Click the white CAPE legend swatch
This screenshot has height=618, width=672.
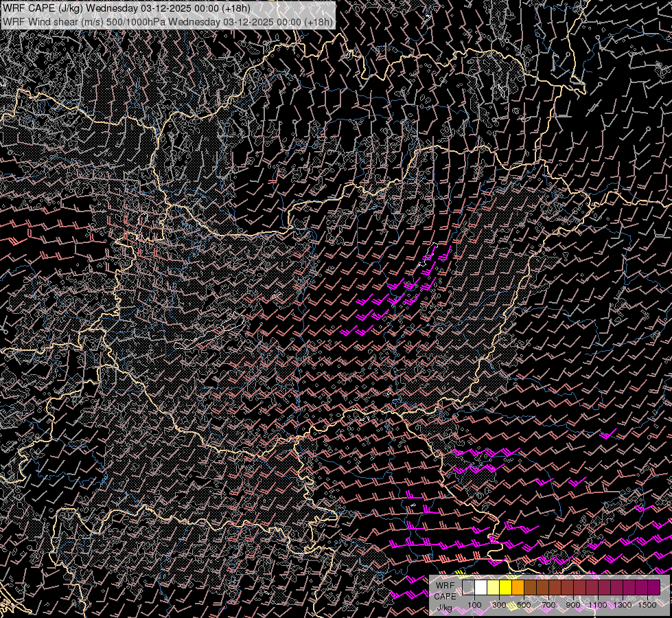click(x=481, y=588)
